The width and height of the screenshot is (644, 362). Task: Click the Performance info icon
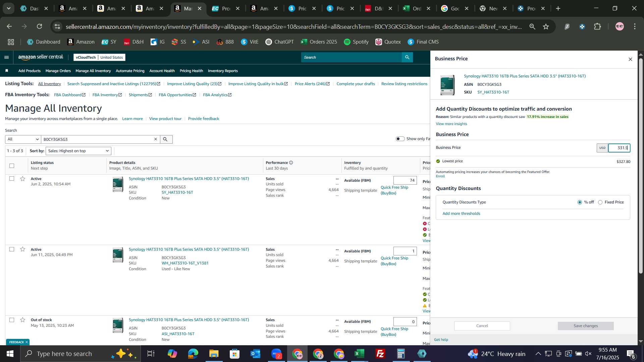291,163
